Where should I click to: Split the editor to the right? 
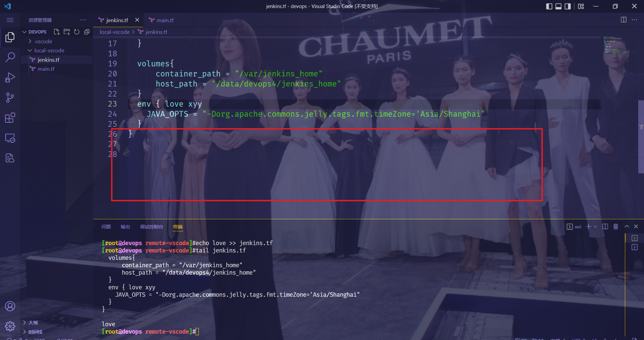[624, 20]
